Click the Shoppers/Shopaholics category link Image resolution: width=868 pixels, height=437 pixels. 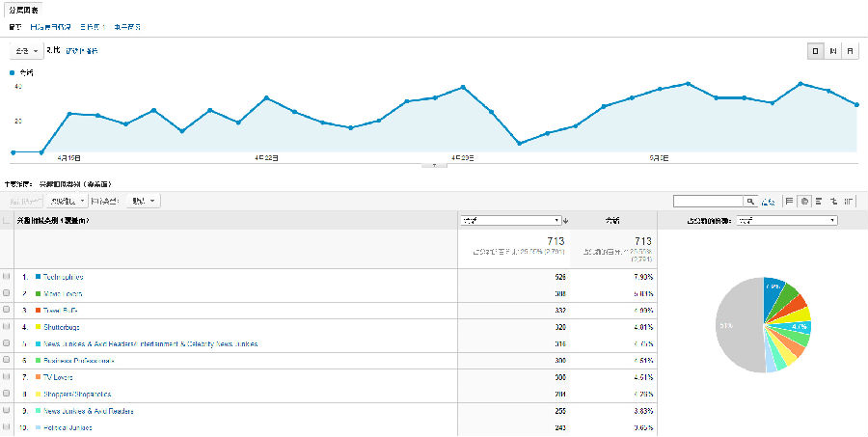[x=75, y=394]
